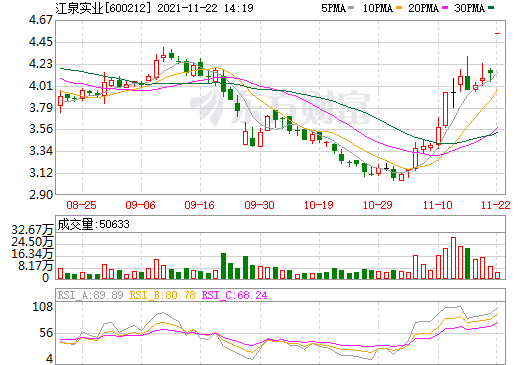520x365 pixels.
Task: Click the 3.56 price axis label
Action: click(41, 129)
